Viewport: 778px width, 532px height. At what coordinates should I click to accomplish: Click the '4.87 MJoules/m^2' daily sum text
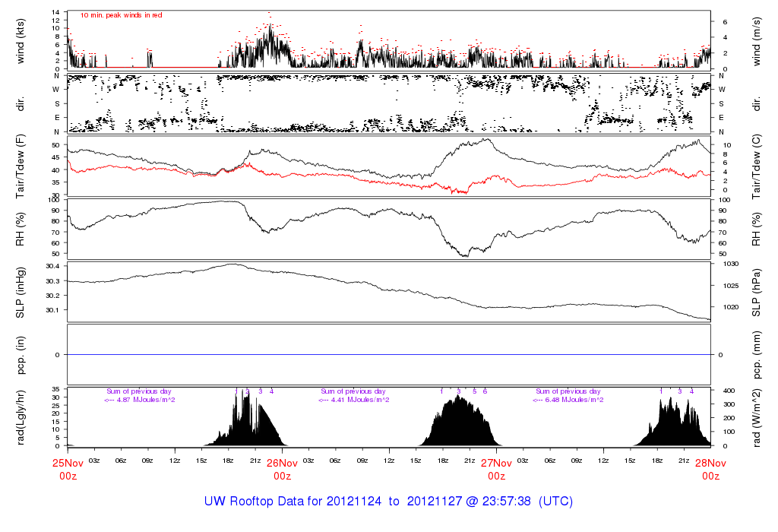pyautogui.click(x=145, y=400)
